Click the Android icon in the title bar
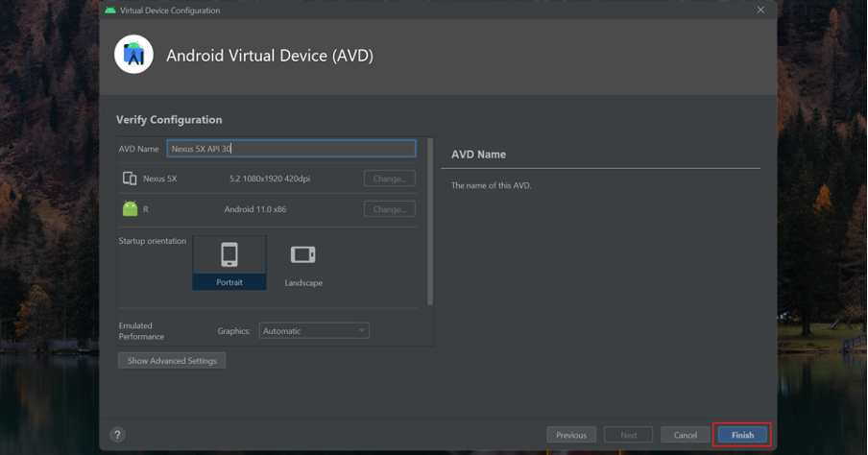Viewport: 868px width, 455px height. click(110, 10)
